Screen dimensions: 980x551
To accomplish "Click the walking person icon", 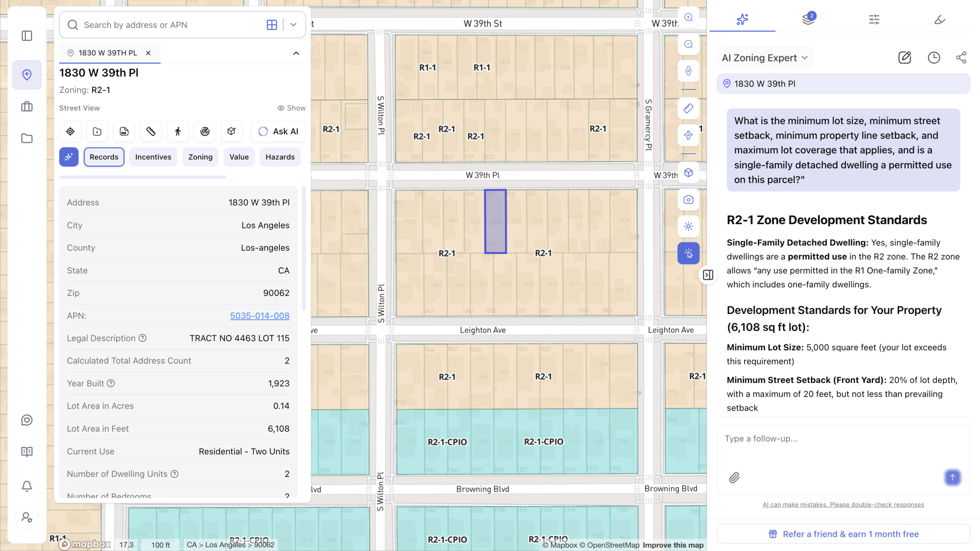I will tap(178, 132).
